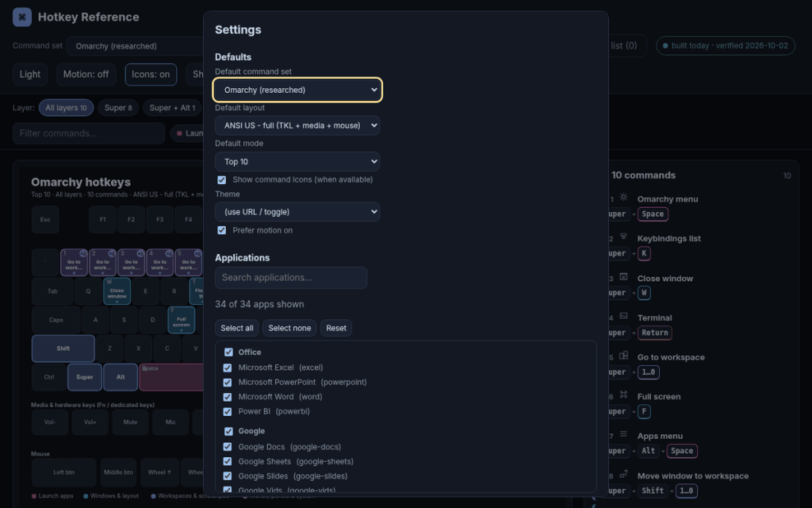812x508 pixels.
Task: Reset the application selection
Action: (336, 328)
